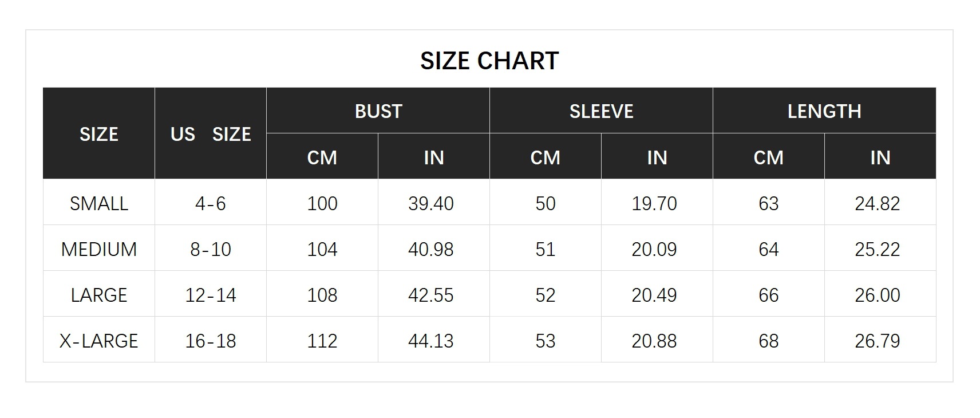The image size is (980, 418).
Task: Select the 16-18 US size cell
Action: [x=211, y=341]
